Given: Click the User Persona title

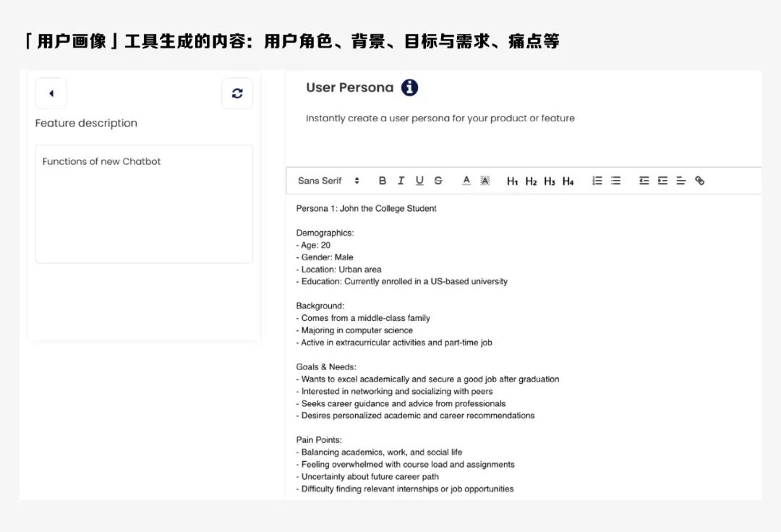Looking at the screenshot, I should [349, 87].
